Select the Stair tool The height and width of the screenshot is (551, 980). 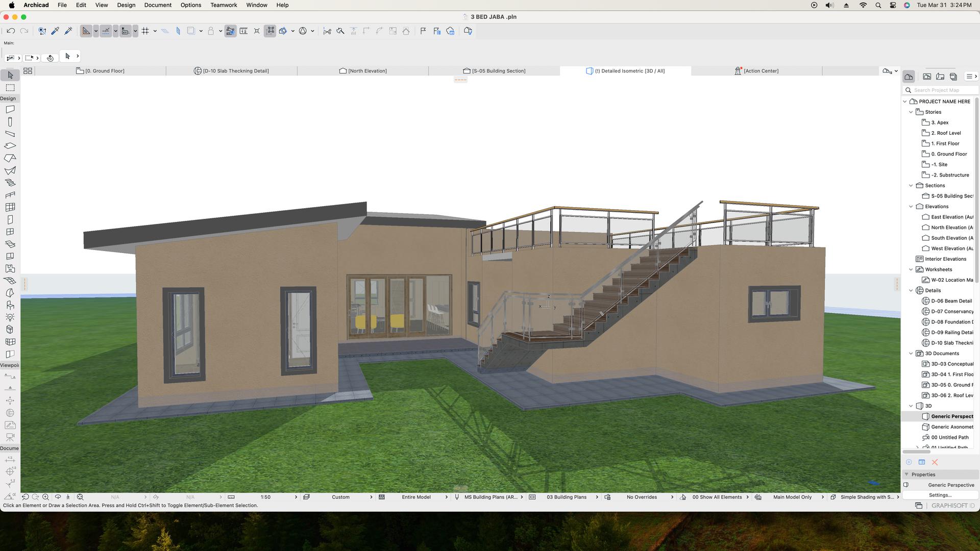click(10, 183)
